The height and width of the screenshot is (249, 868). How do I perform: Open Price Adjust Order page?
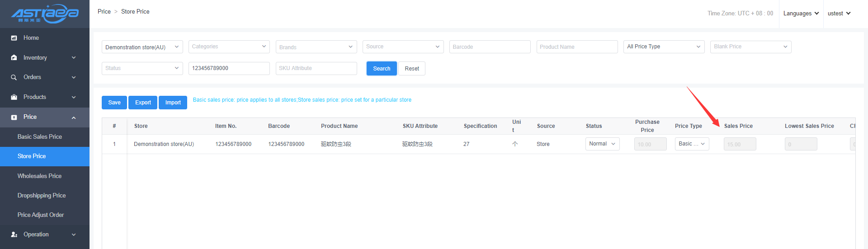tap(41, 215)
